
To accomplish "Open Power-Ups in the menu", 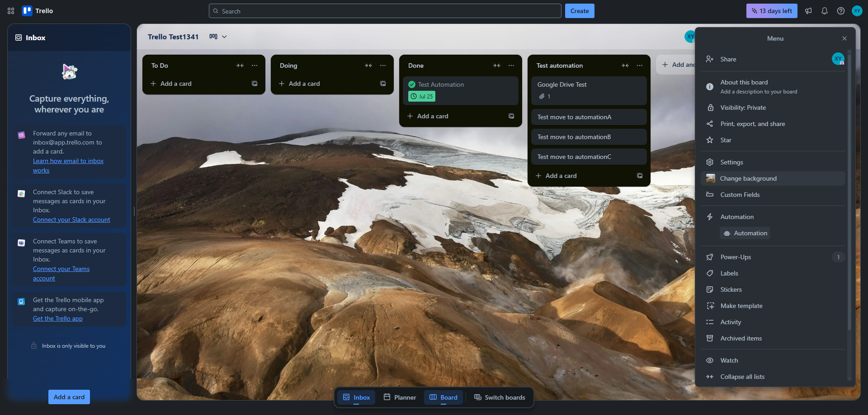I will 773,257.
